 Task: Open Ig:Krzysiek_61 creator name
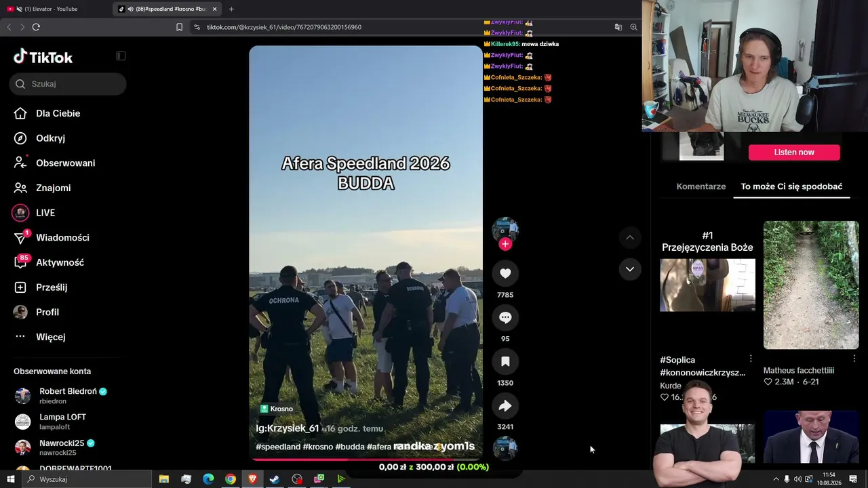coord(288,428)
